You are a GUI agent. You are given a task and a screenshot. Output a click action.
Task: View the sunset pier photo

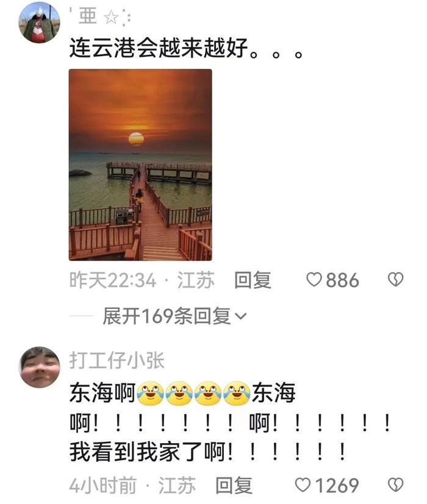click(140, 165)
